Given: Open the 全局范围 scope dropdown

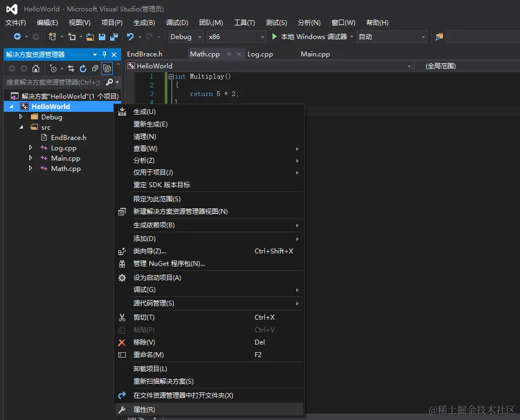Looking at the screenshot, I should [467, 66].
